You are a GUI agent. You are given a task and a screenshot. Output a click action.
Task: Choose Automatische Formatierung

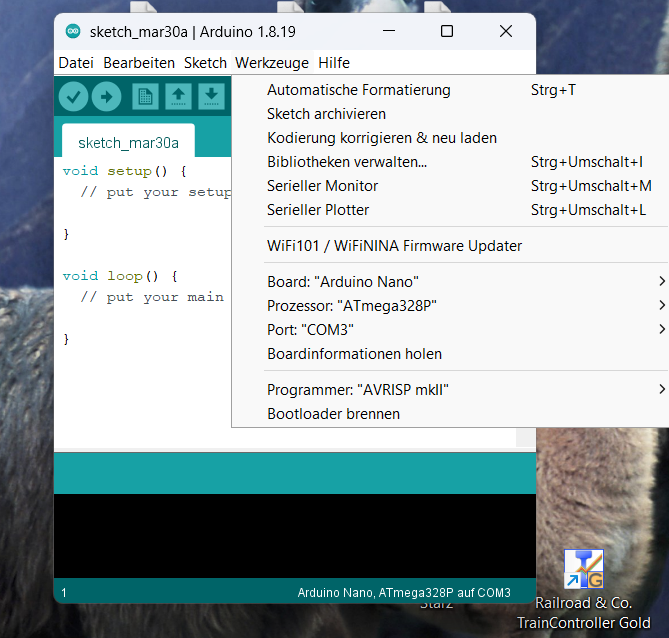pyautogui.click(x=359, y=90)
